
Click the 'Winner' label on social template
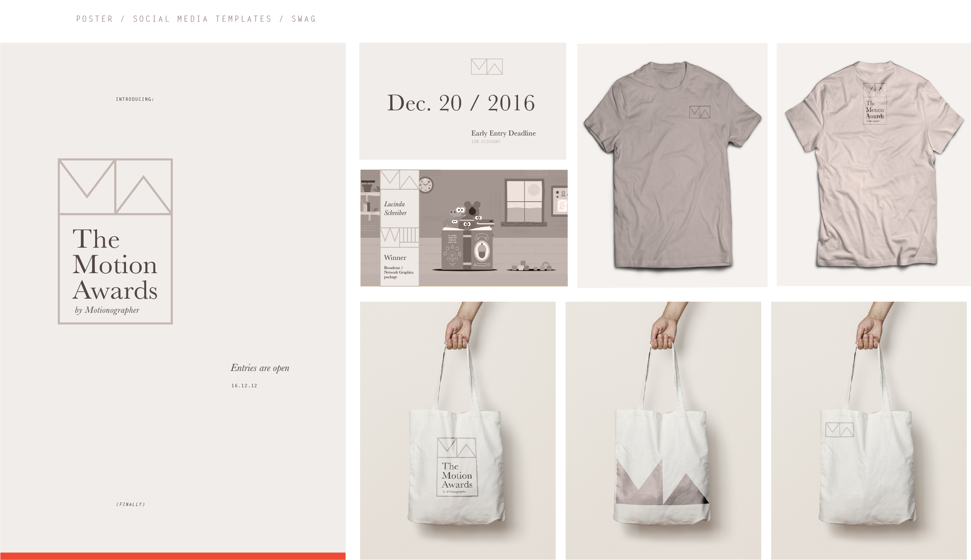pos(395,258)
